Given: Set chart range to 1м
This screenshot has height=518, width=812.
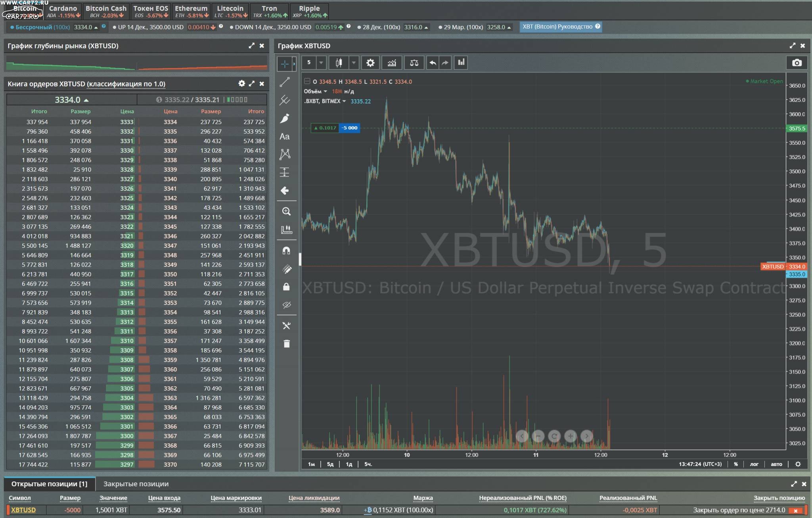Looking at the screenshot, I should tap(311, 464).
